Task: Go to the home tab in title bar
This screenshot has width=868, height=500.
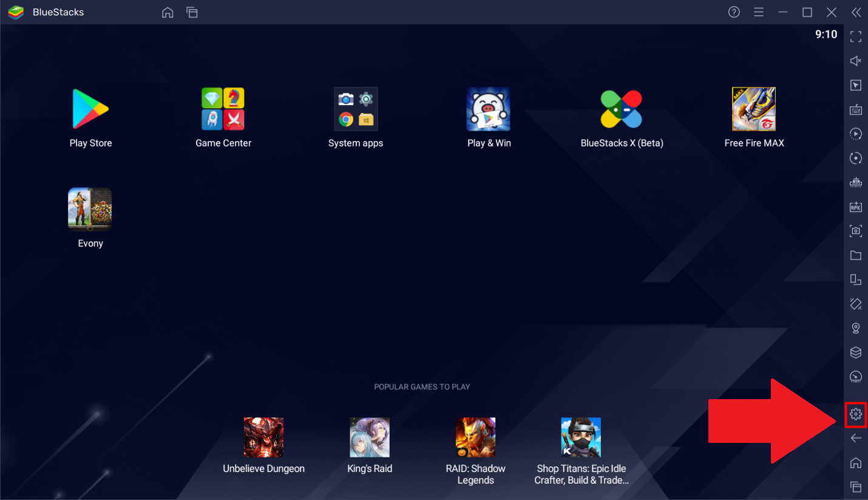Action: (x=168, y=13)
